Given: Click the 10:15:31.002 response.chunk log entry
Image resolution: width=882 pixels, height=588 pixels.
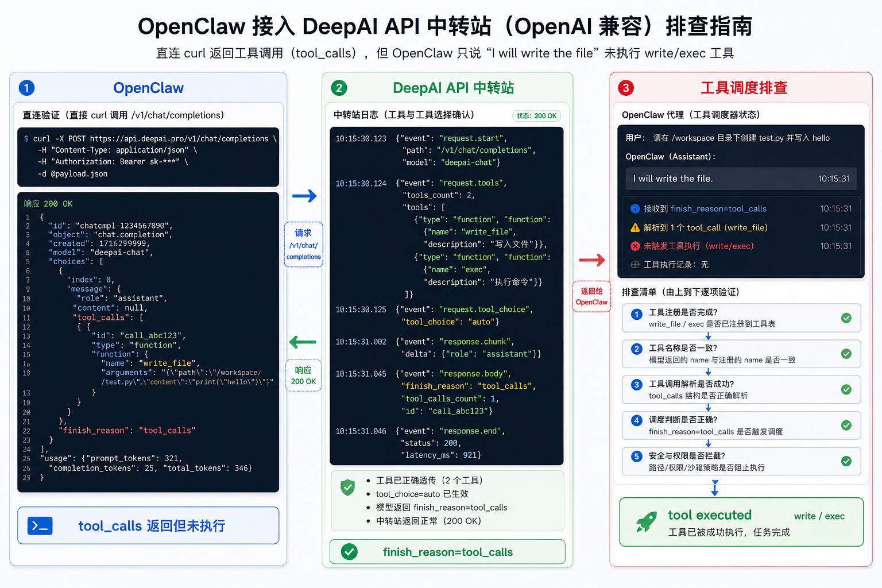Looking at the screenshot, I should [438, 348].
